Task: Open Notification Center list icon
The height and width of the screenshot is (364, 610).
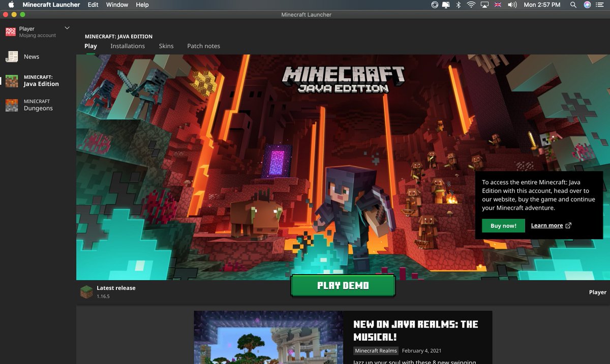Action: tap(600, 5)
